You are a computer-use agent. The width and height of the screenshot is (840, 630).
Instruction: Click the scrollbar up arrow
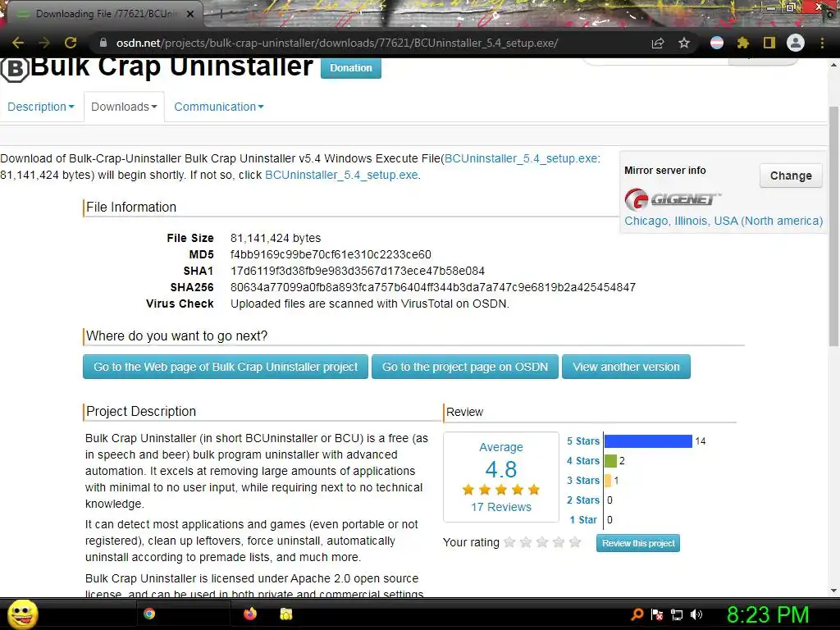[x=833, y=65]
